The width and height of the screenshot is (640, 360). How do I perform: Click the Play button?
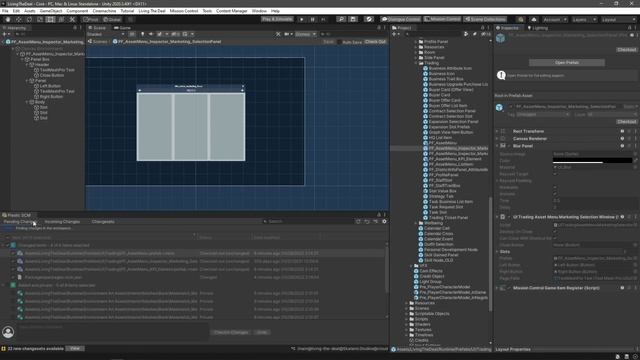302,19
